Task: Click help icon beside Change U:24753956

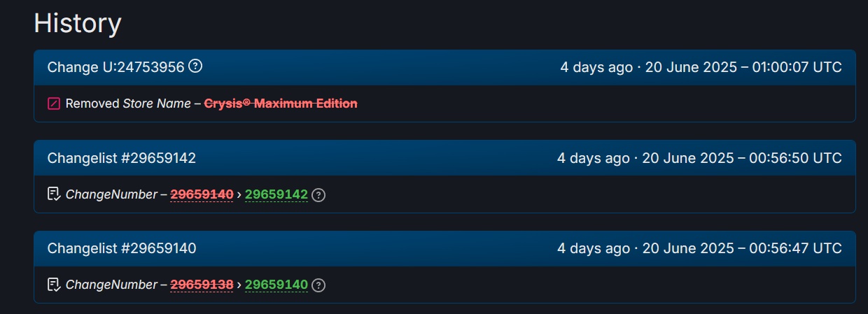Action: (196, 66)
